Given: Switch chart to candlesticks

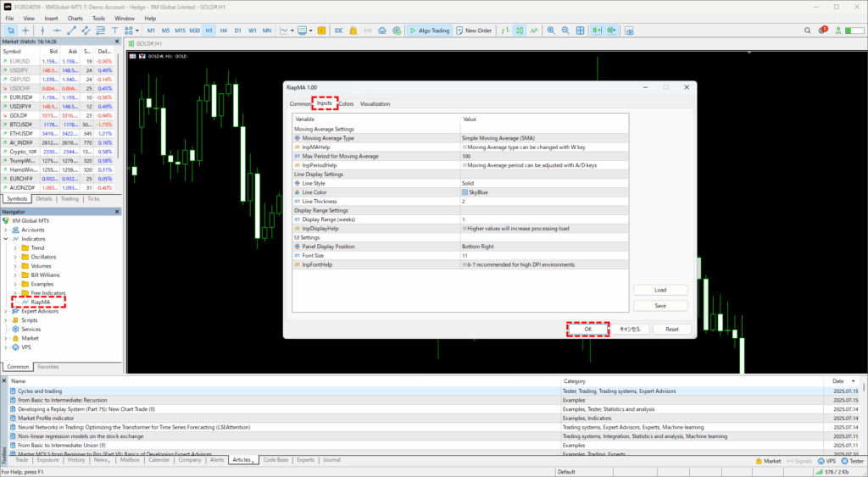Looking at the screenshot, I should point(520,31).
